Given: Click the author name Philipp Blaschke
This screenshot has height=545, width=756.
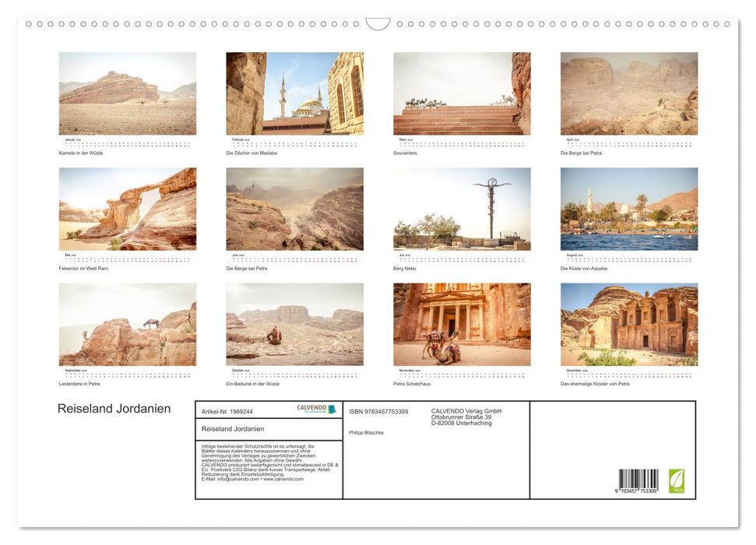Looking at the screenshot, I should click(366, 432).
